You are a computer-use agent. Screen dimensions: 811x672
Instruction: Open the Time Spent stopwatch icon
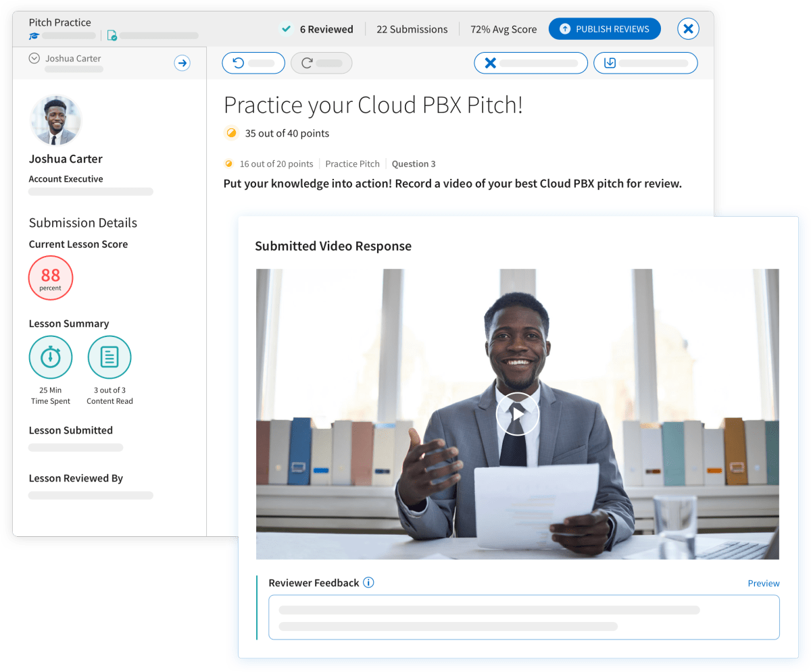pyautogui.click(x=51, y=357)
